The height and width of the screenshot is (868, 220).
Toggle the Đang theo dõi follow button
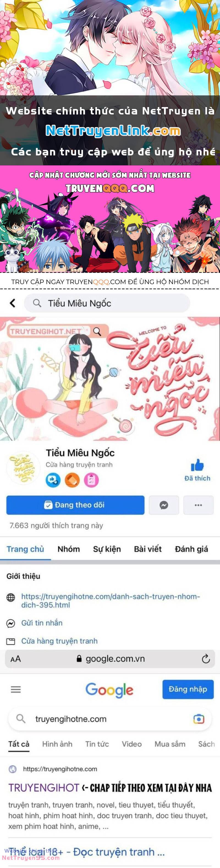[75, 505]
